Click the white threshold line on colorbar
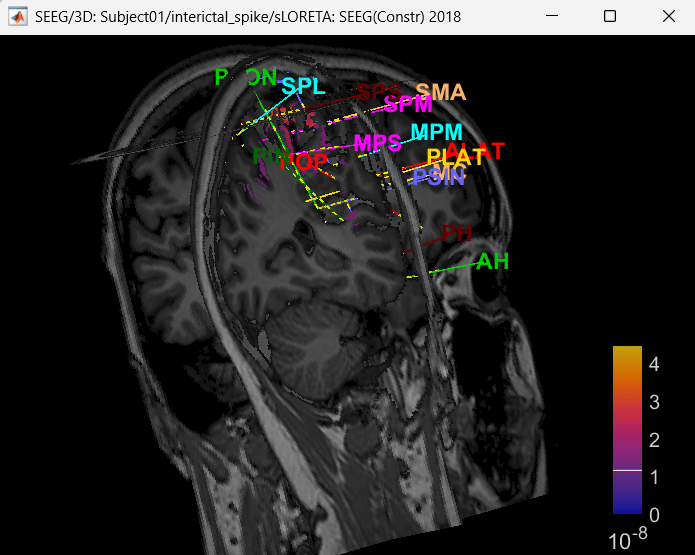The width and height of the screenshot is (695, 555). click(627, 470)
